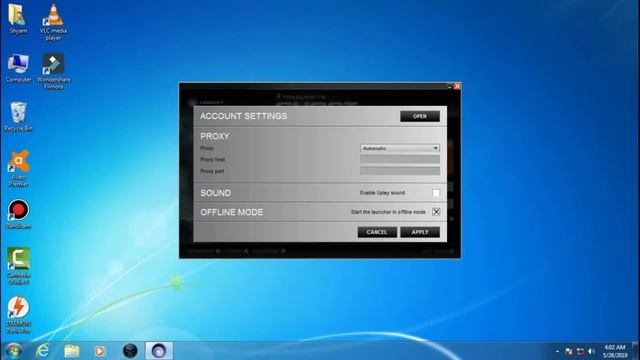640x360 pixels.
Task: Click the Apply button
Action: tap(420, 232)
